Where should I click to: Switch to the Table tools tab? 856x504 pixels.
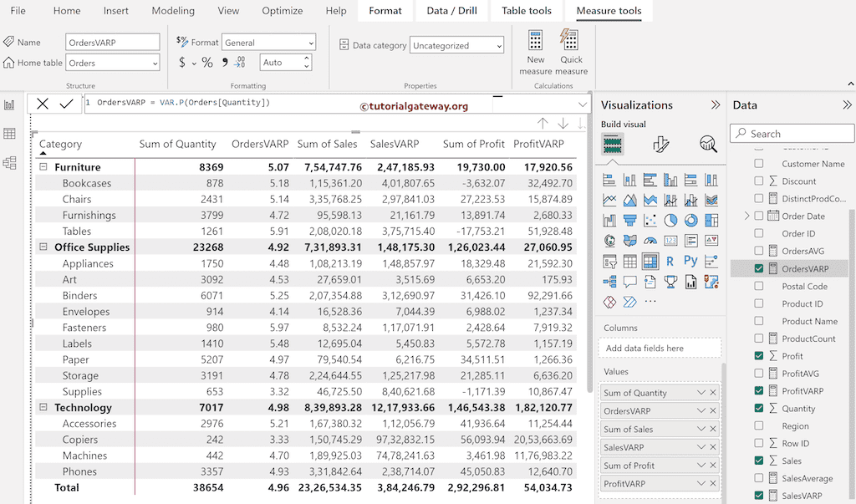click(x=527, y=11)
